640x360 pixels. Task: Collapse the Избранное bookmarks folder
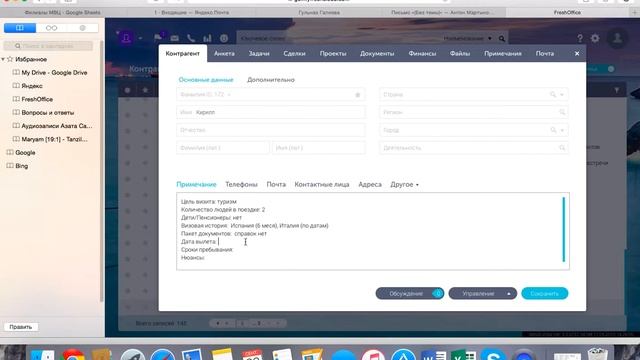(x=3, y=59)
